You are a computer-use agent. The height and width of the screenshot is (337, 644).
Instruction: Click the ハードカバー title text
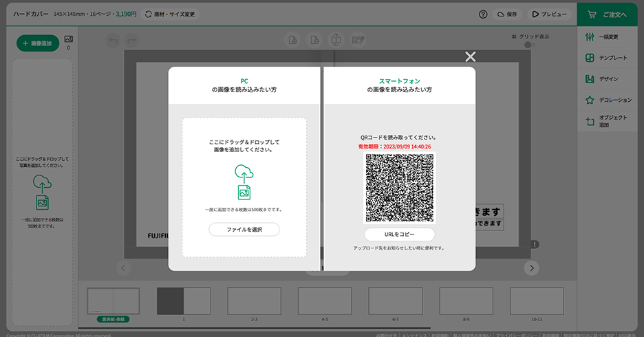[x=30, y=14]
